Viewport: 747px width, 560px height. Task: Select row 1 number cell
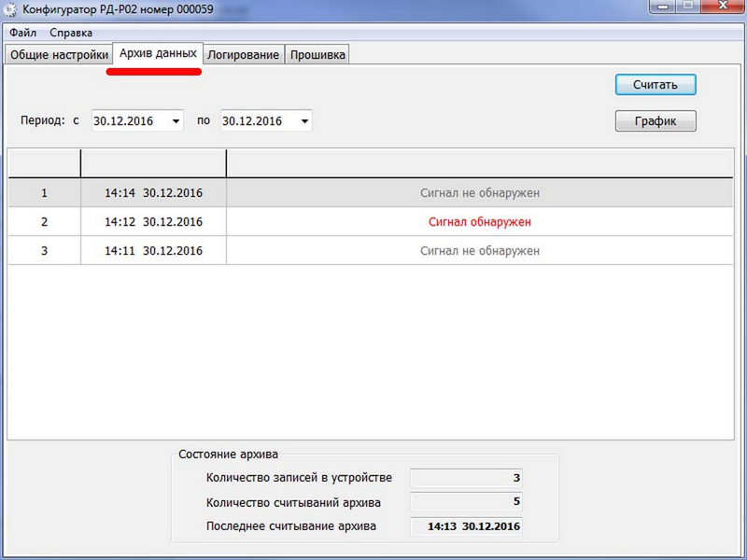click(x=44, y=193)
